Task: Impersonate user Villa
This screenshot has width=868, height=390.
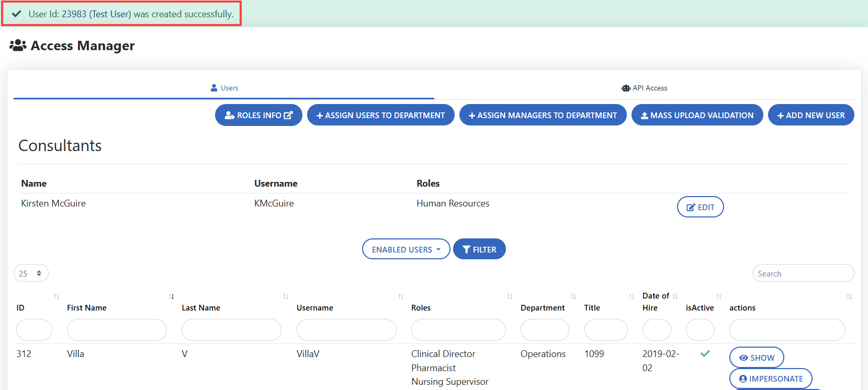Action: point(770,378)
